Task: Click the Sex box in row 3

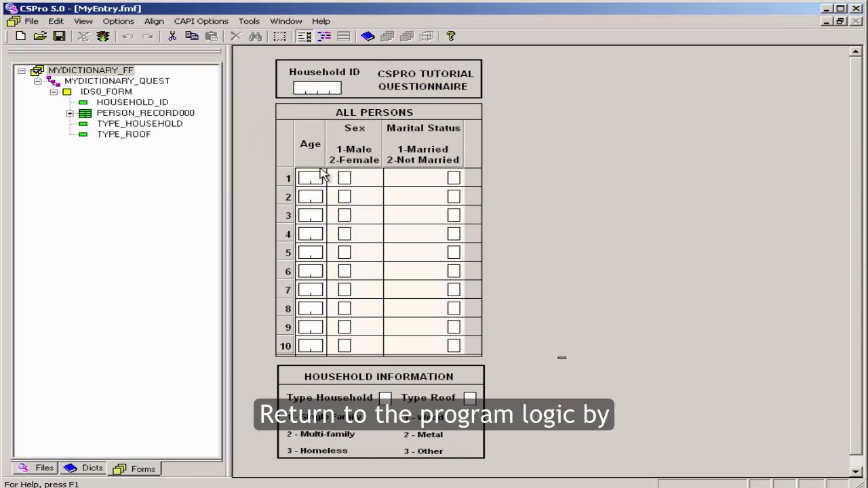Action: coord(344,216)
